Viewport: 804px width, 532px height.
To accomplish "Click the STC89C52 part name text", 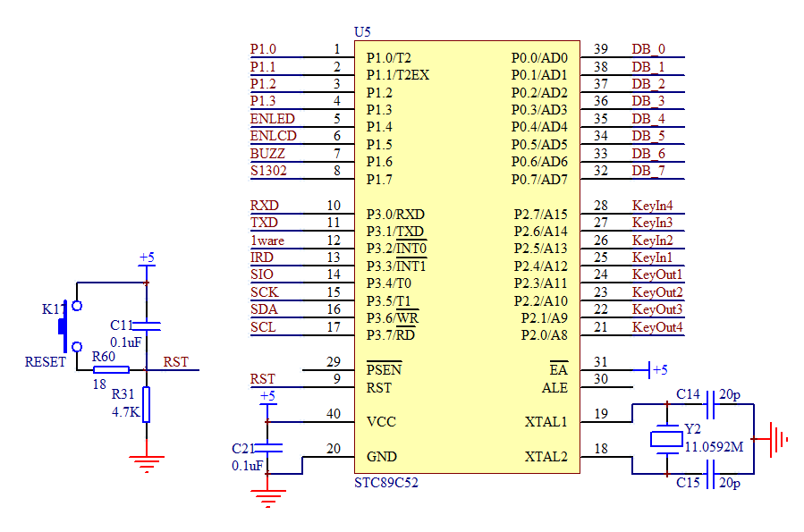I will [x=385, y=484].
